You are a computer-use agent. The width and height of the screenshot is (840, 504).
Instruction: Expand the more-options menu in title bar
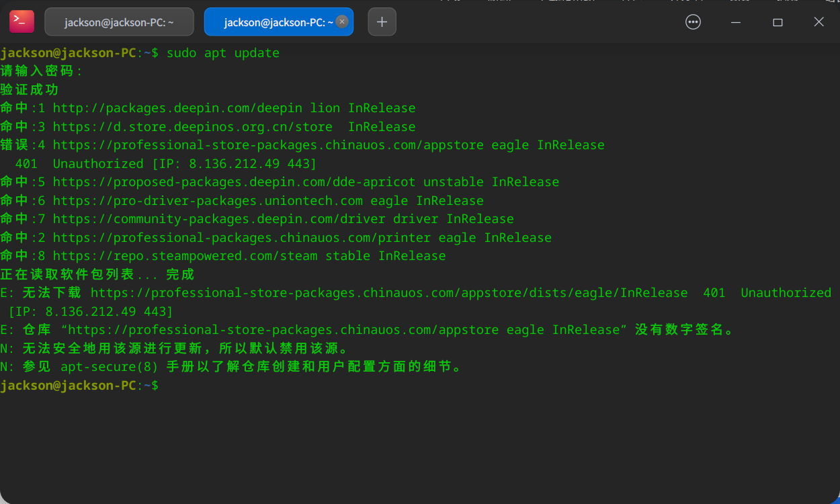693,22
